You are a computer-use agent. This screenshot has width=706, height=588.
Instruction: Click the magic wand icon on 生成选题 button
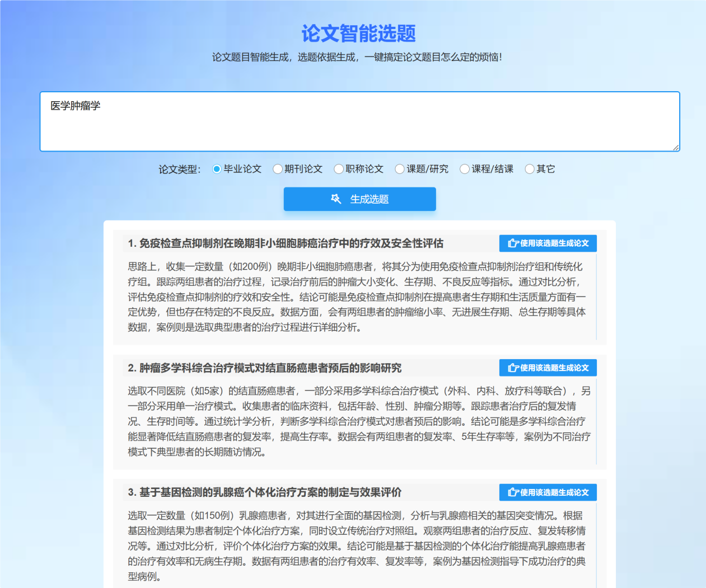pos(336,199)
